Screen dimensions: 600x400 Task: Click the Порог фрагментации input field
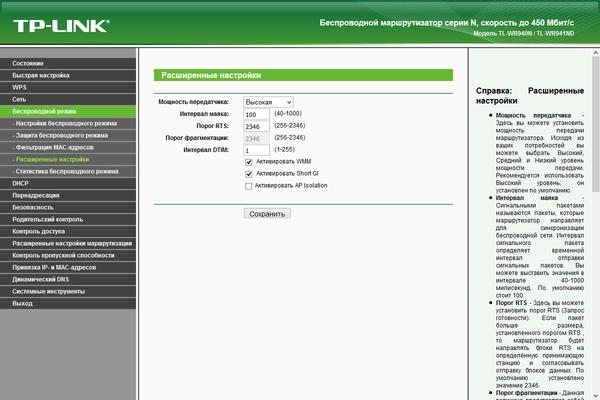256,139
